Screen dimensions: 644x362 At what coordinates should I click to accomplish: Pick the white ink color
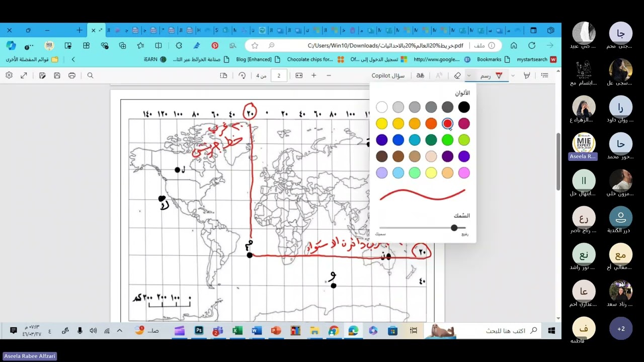pyautogui.click(x=382, y=107)
